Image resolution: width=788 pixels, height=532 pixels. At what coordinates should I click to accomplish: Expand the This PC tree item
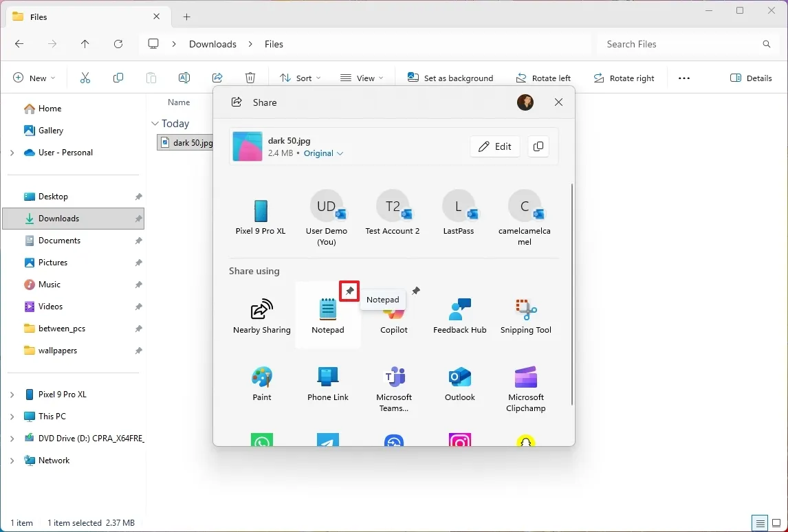12,416
